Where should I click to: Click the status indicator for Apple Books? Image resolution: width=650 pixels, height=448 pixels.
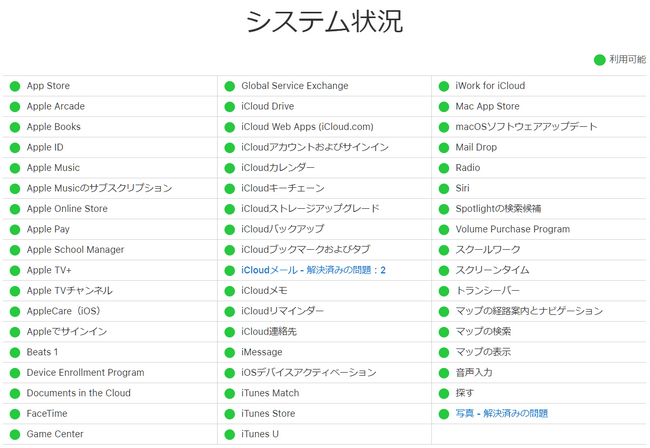(15, 127)
